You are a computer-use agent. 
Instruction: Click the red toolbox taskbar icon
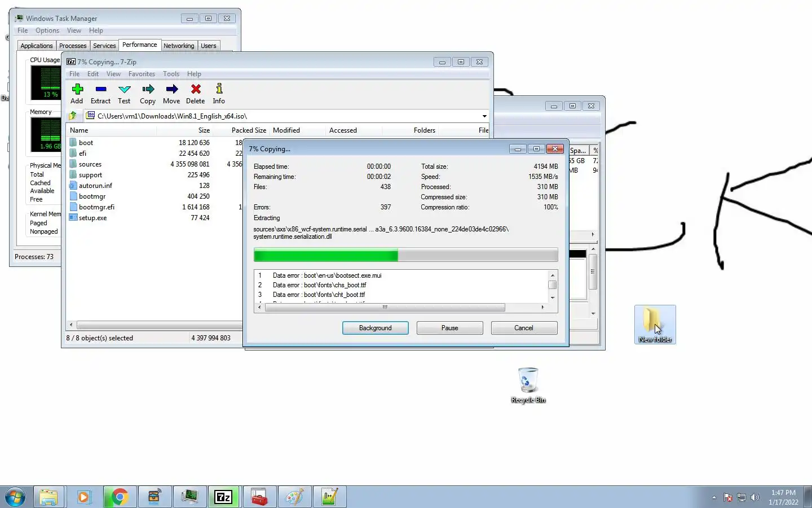259,497
